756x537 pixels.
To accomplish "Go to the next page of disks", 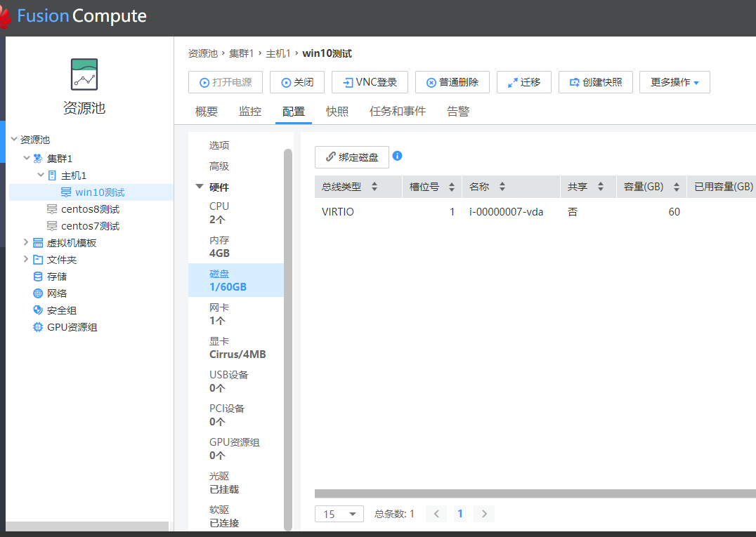I will coord(483,514).
